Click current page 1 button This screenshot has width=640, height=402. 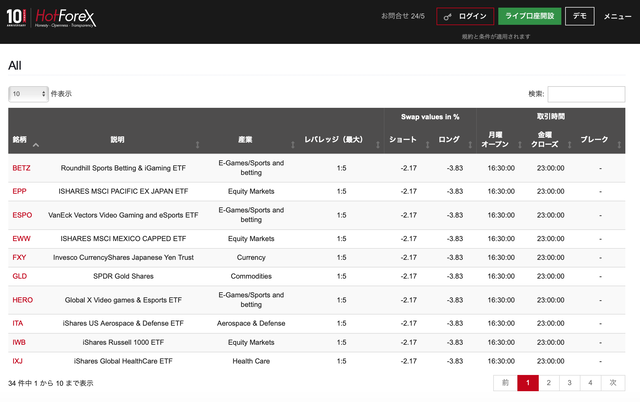pyautogui.click(x=528, y=383)
